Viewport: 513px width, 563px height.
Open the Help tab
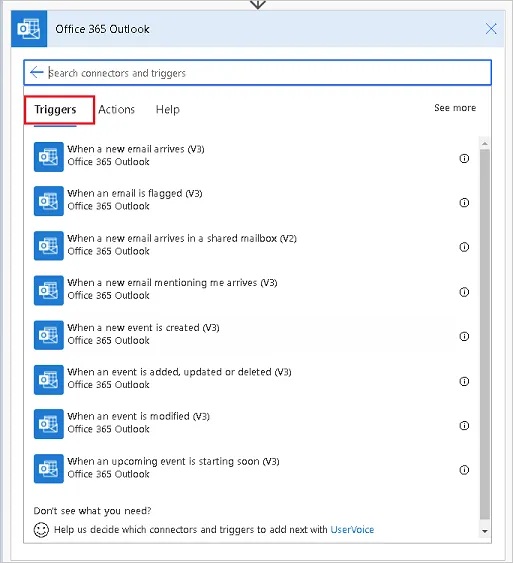(168, 110)
